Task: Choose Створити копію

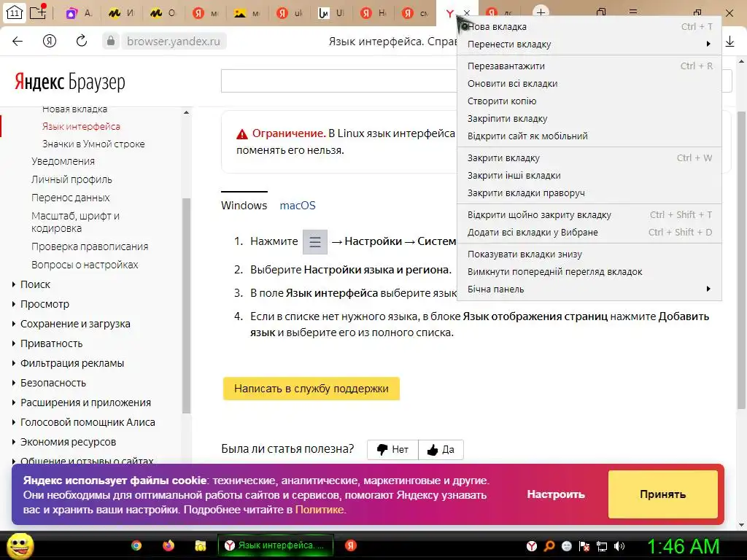Action: pyautogui.click(x=589, y=101)
